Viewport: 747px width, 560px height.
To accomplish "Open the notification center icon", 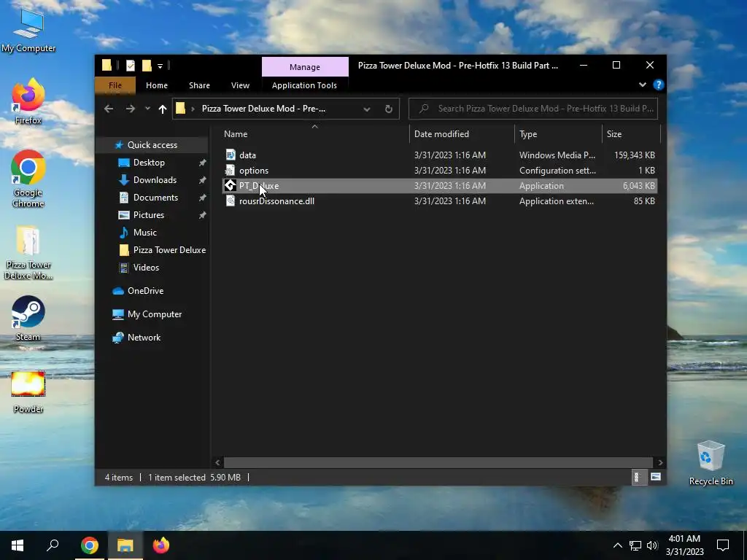I will tap(723, 545).
